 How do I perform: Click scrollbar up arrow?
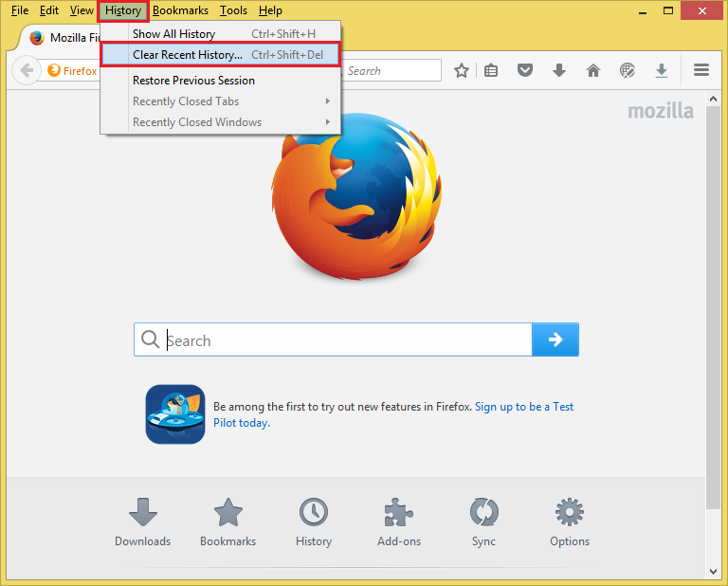[713, 99]
